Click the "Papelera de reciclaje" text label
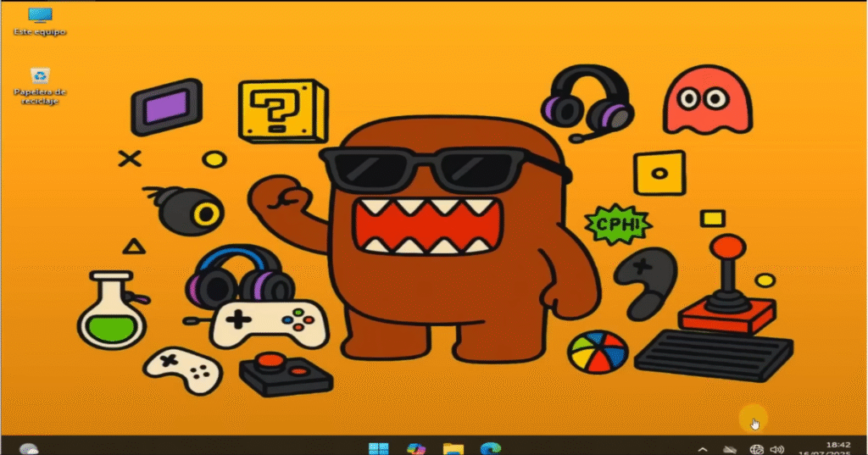868x455 pixels. 40,96
